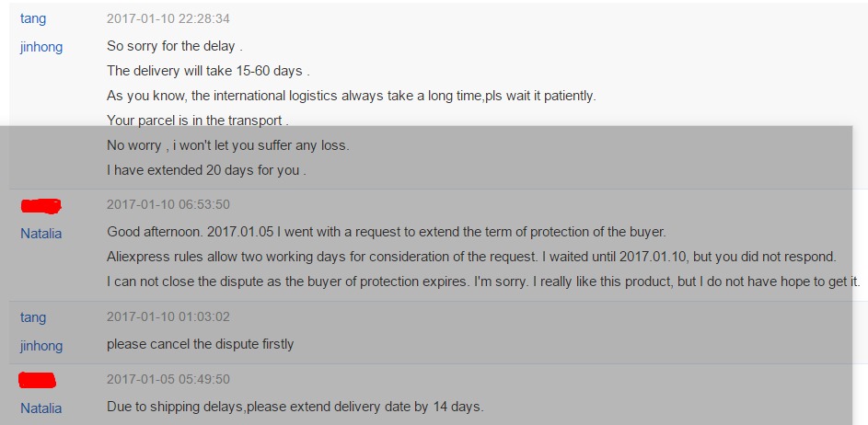Click the 'delivery will take 15-60 days' line

(x=208, y=71)
